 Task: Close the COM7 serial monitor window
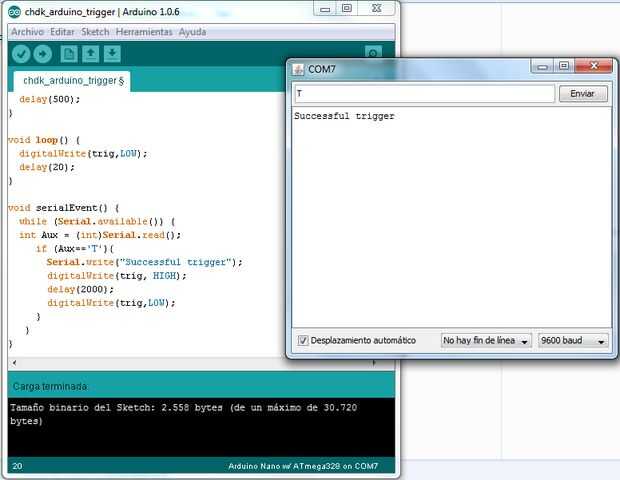click(594, 66)
